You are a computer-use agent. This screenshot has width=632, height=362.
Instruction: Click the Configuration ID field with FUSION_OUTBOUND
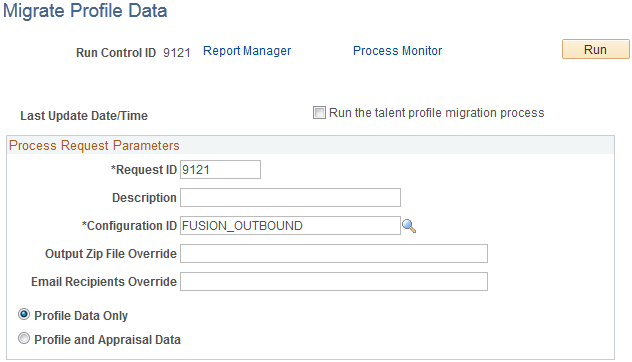pyautogui.click(x=290, y=226)
